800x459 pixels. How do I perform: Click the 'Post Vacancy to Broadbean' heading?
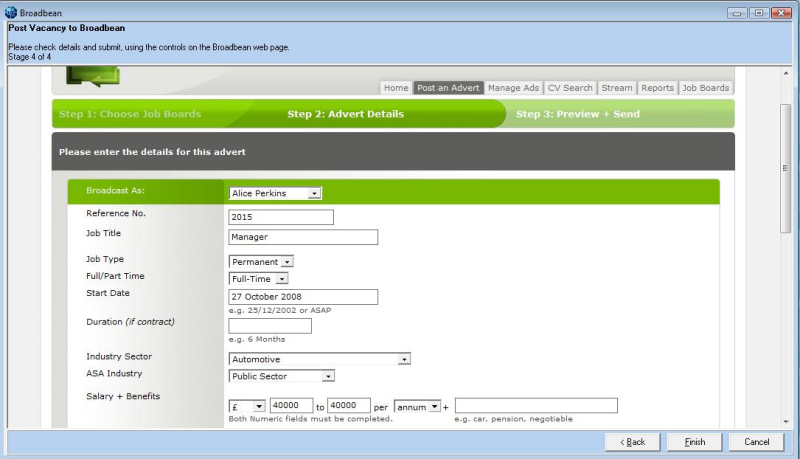tap(66, 28)
